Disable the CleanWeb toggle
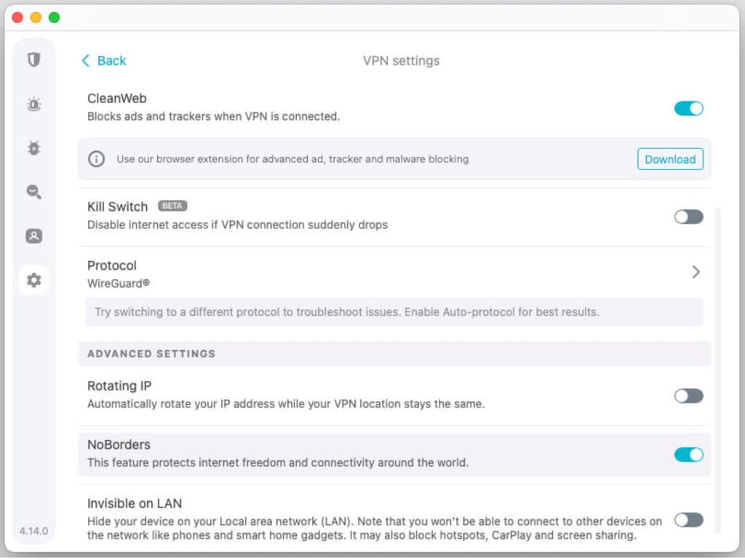Screen dimensions: 745x560 tap(688, 108)
